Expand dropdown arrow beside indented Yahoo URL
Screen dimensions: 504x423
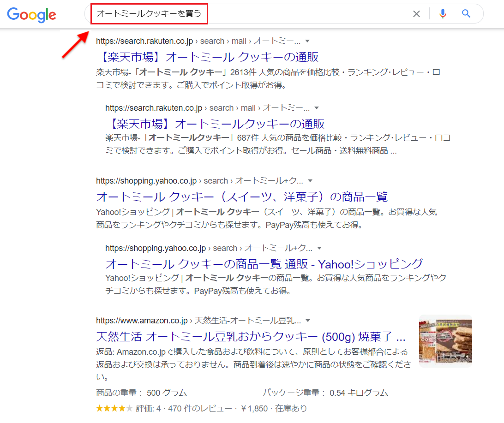tap(319, 248)
